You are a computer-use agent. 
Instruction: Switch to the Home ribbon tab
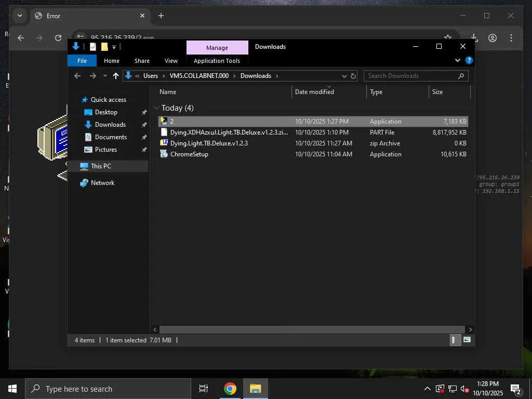pyautogui.click(x=112, y=61)
